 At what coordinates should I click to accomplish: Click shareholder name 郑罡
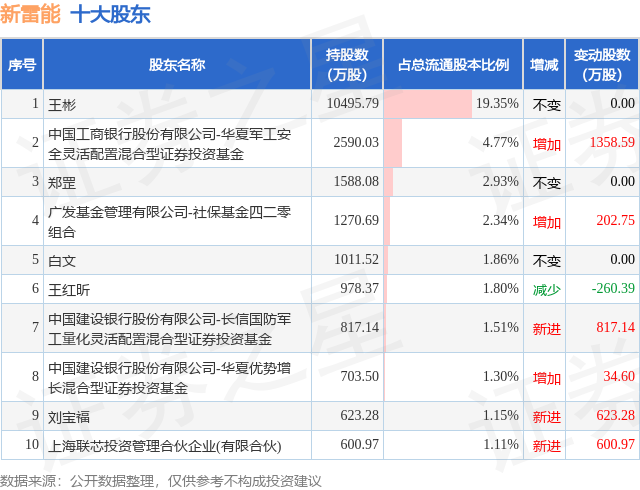point(62,183)
